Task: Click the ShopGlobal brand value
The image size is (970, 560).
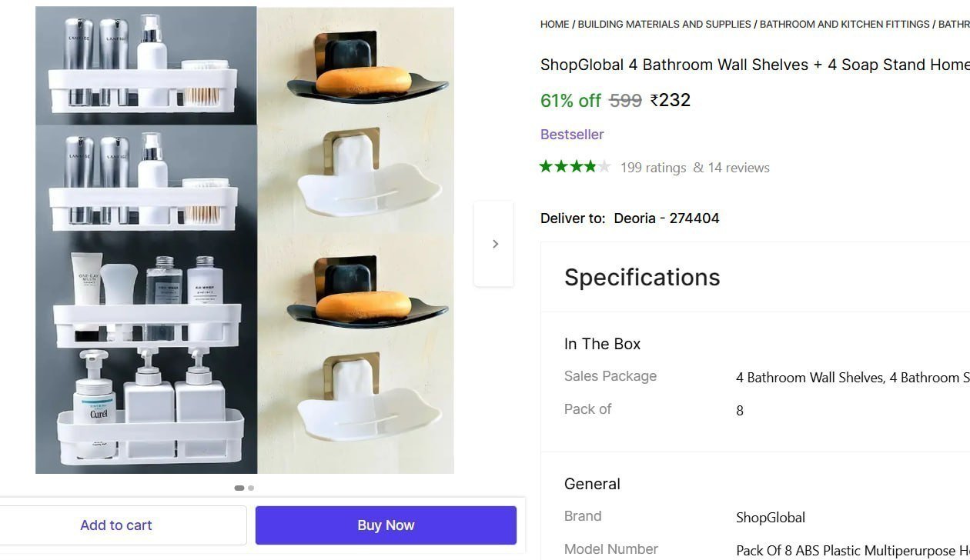Action: [771, 518]
